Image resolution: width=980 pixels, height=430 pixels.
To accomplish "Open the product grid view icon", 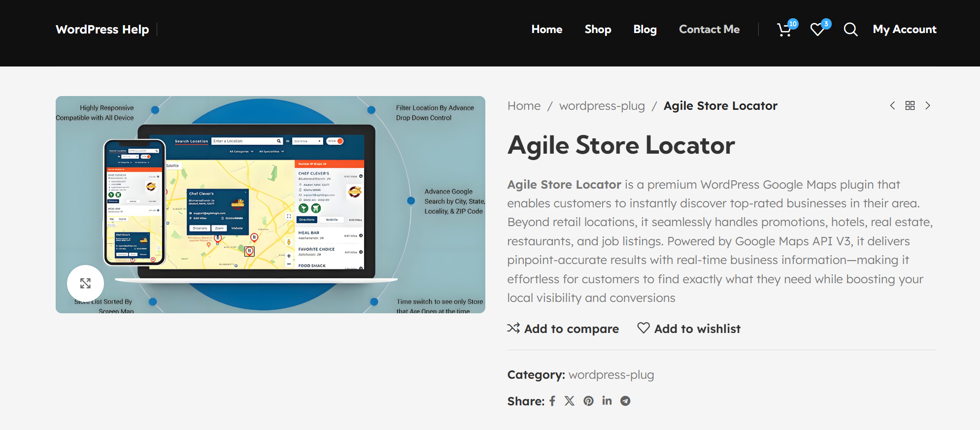I will pos(910,105).
